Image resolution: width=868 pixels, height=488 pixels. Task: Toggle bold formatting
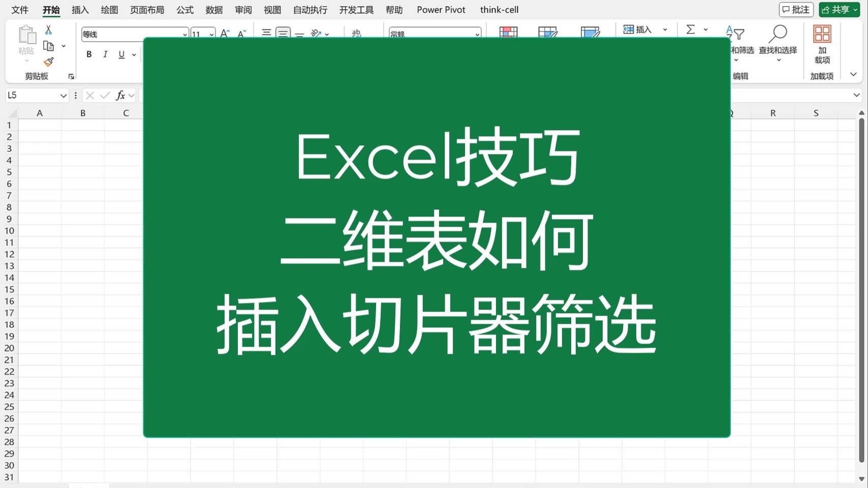pyautogui.click(x=89, y=54)
